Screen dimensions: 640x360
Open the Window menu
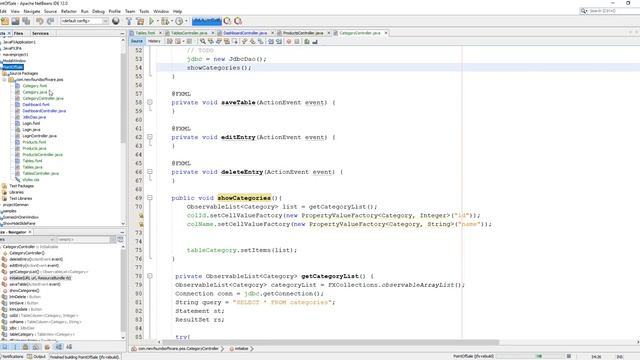(161, 11)
